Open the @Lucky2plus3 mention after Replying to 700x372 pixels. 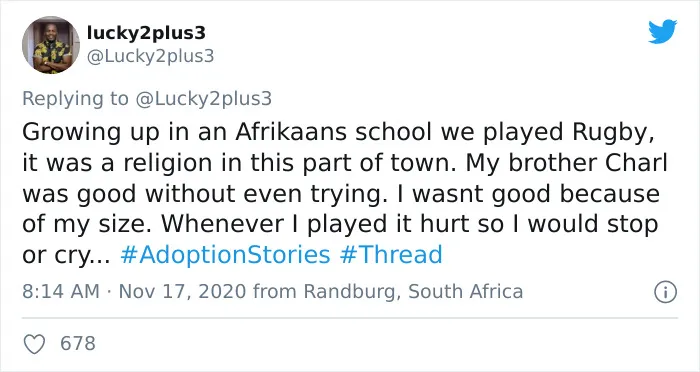(203, 98)
